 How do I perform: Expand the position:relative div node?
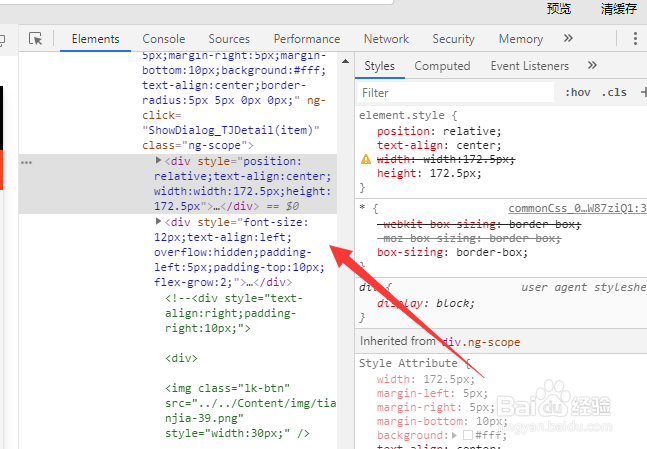[x=158, y=160]
